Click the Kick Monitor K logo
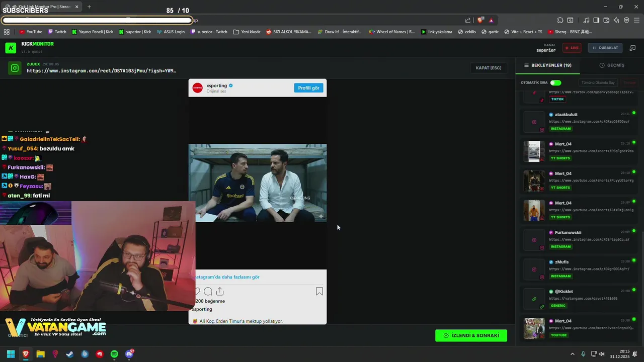 11,48
